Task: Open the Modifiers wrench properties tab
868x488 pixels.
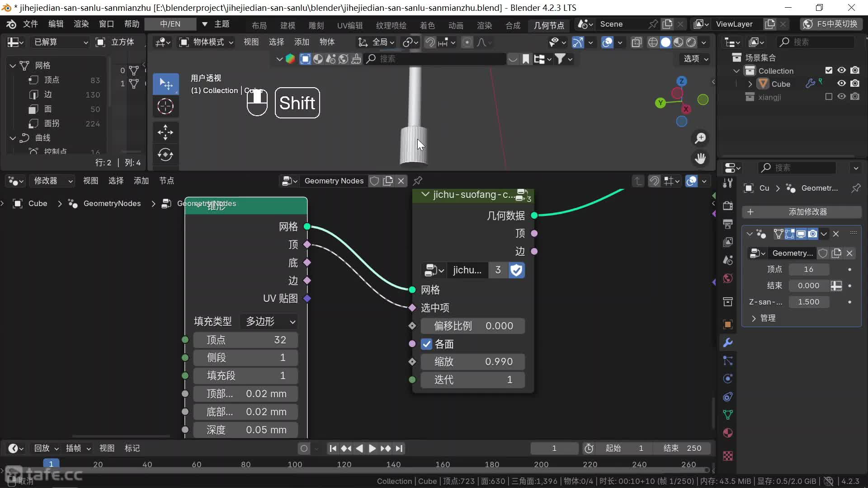Action: click(728, 343)
